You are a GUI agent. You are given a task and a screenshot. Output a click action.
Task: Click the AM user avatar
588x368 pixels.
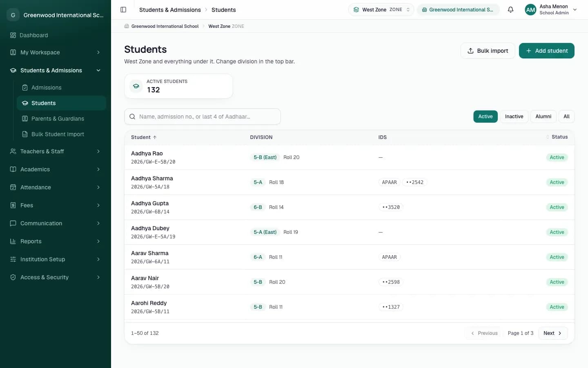pyautogui.click(x=530, y=10)
